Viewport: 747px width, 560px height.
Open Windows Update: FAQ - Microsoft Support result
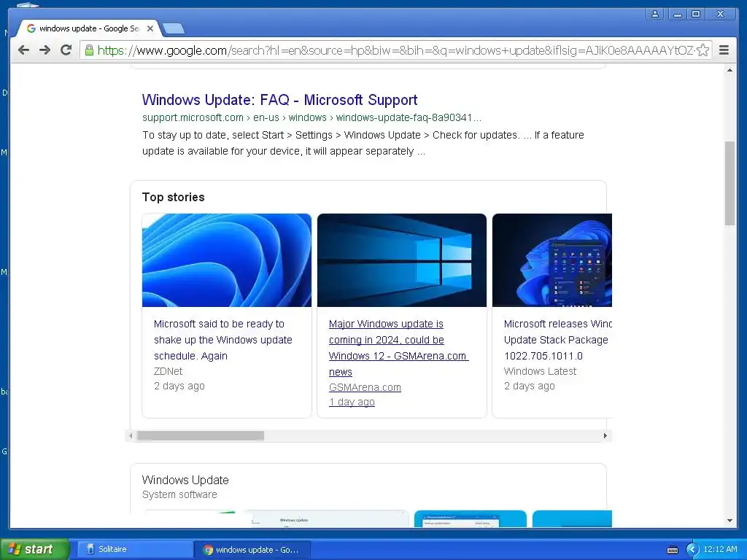coord(279,100)
